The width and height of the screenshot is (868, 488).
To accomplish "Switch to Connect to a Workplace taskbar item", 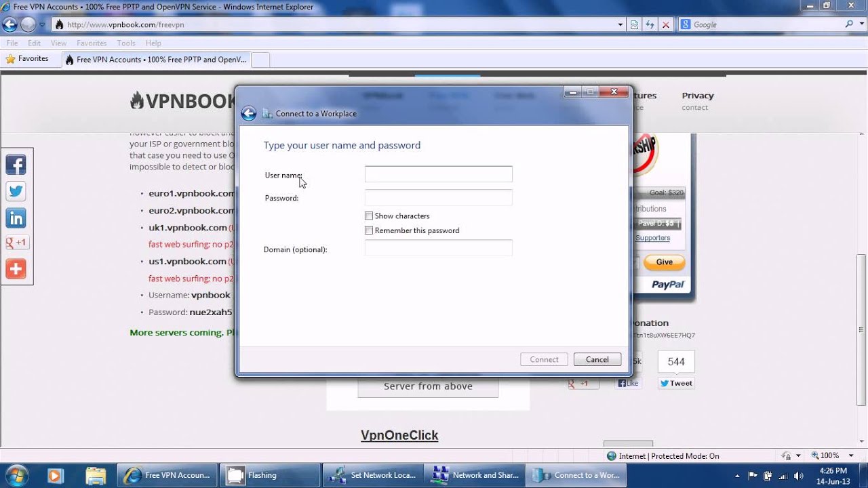I will [577, 475].
